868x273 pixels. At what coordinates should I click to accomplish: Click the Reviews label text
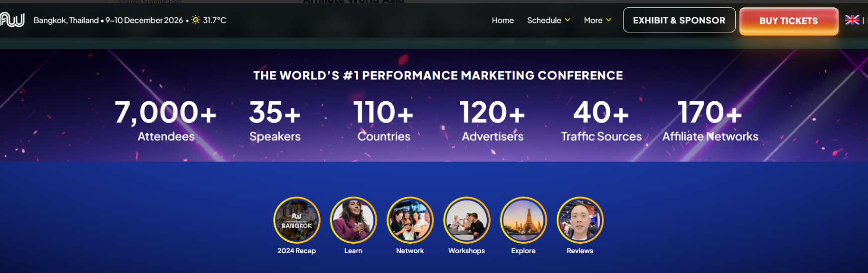tap(580, 251)
